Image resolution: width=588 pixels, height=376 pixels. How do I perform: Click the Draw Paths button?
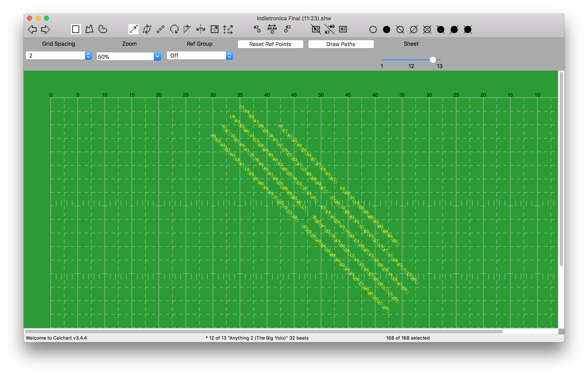click(x=341, y=44)
